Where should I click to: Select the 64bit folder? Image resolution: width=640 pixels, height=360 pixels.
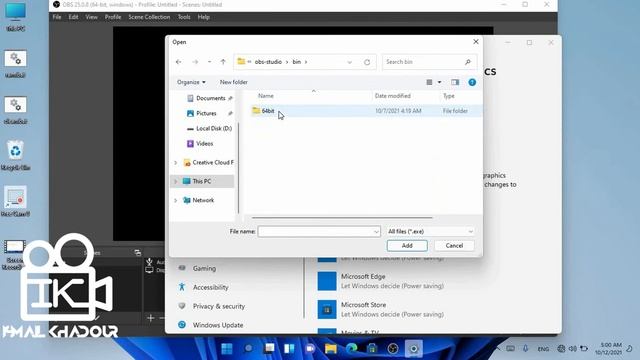tap(268, 111)
